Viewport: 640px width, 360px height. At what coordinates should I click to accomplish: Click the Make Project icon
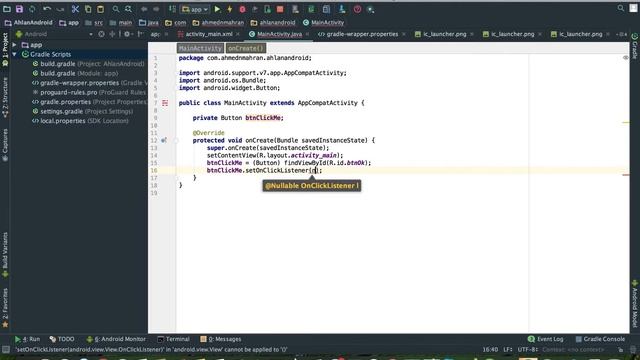click(x=172, y=9)
